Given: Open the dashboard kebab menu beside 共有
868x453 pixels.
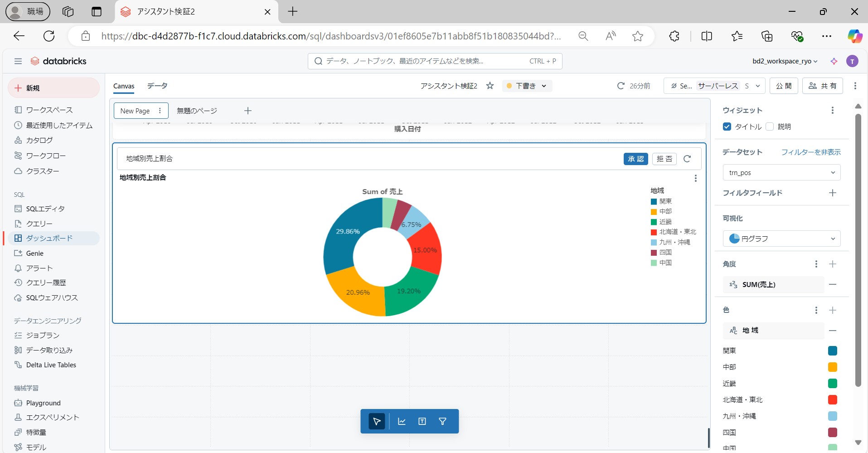Looking at the screenshot, I should pyautogui.click(x=855, y=86).
